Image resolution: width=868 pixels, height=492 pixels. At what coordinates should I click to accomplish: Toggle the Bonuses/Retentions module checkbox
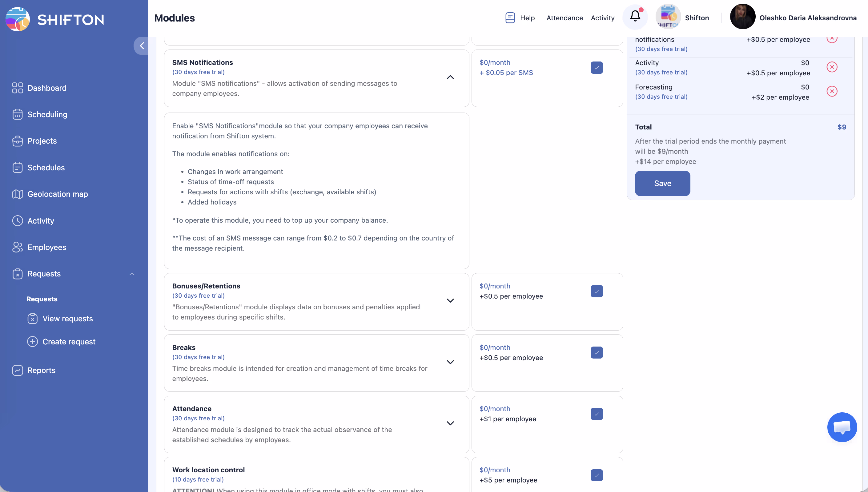[597, 291]
